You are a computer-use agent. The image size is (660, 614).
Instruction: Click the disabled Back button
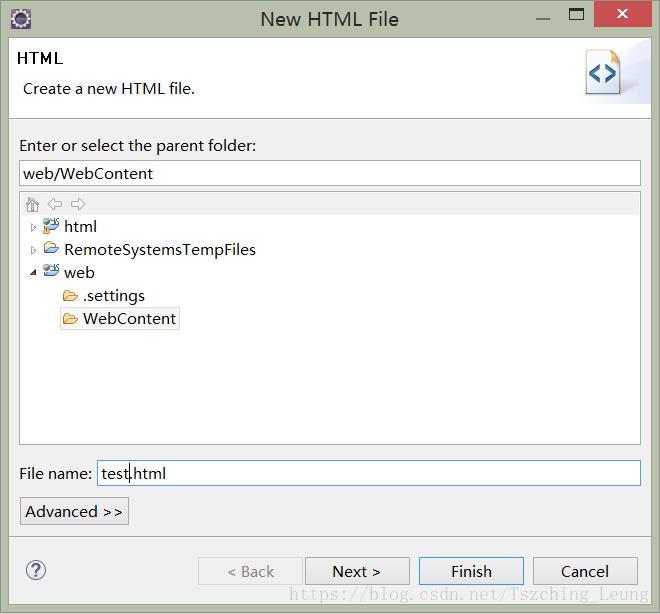coord(250,571)
